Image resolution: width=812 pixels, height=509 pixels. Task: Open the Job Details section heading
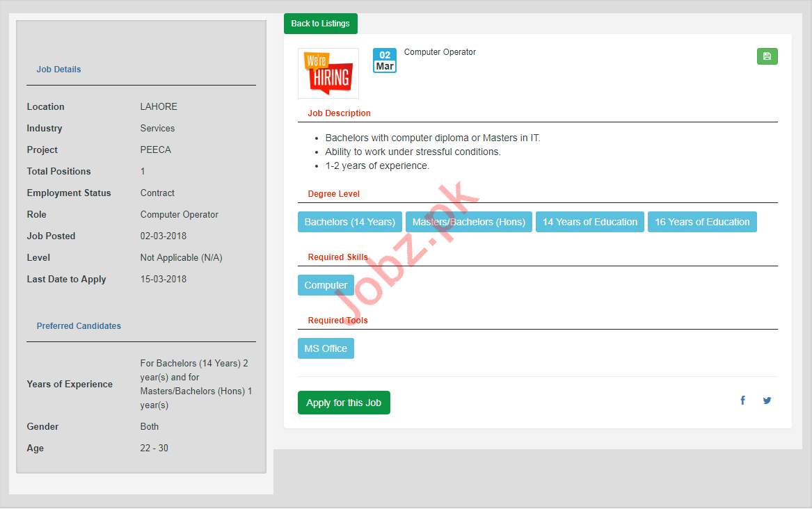[58, 70]
